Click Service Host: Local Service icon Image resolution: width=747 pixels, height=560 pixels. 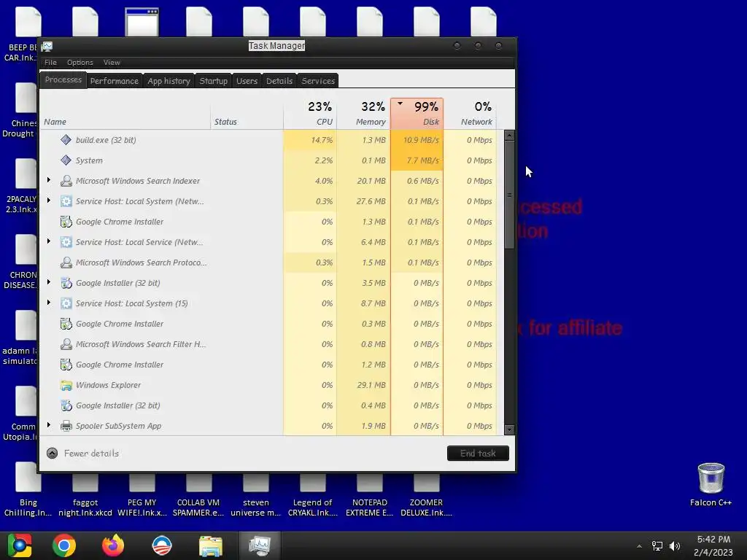coord(66,242)
